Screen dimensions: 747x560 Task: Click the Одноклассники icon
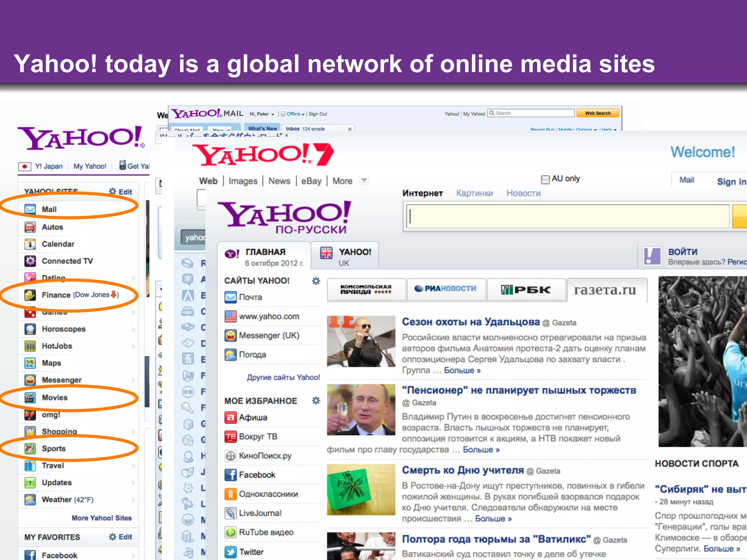pyautogui.click(x=231, y=494)
